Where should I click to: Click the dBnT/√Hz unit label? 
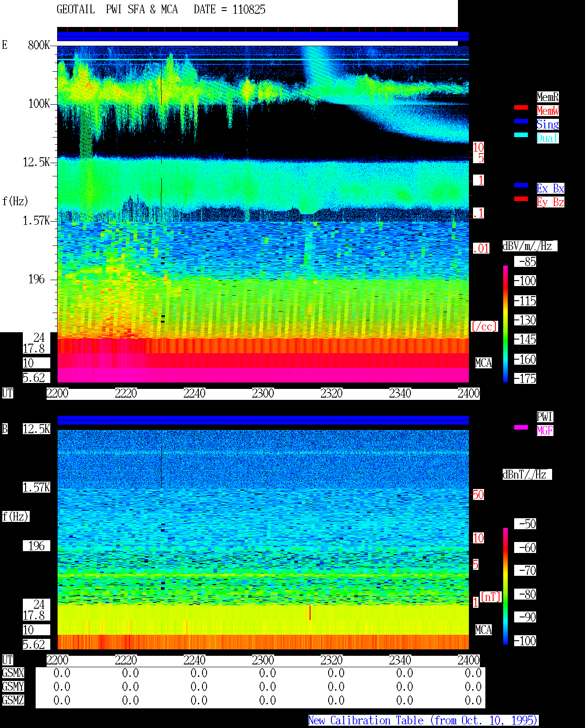coord(527,474)
